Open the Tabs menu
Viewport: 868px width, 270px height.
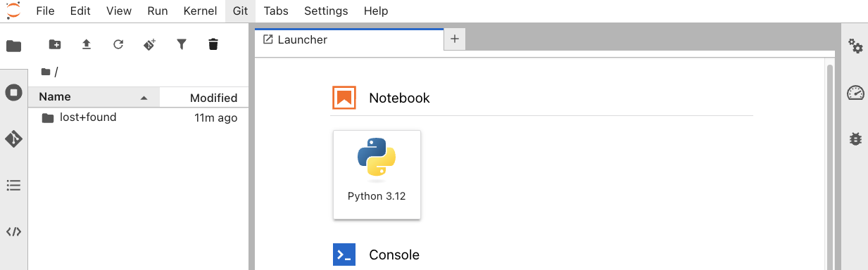(277, 11)
